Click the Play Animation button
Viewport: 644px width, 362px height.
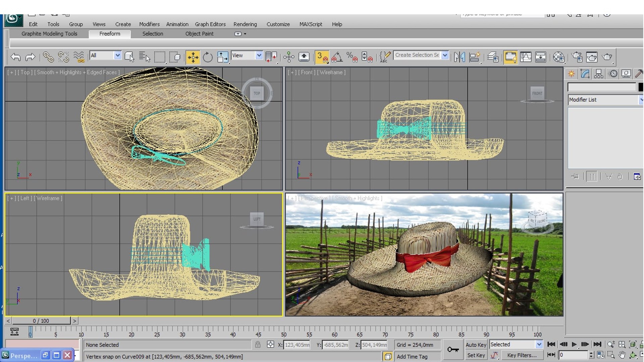tap(574, 344)
